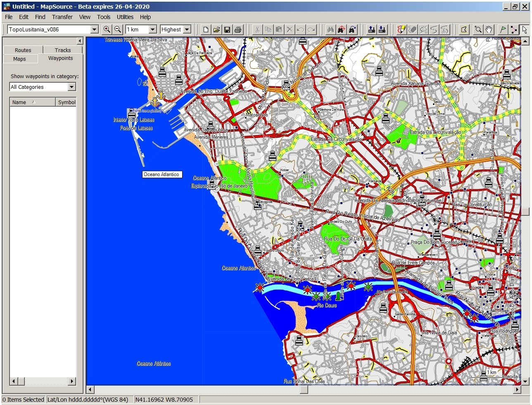Select the Route tool icon
Image resolution: width=532 pixels, height=405 pixels.
tap(513, 29)
